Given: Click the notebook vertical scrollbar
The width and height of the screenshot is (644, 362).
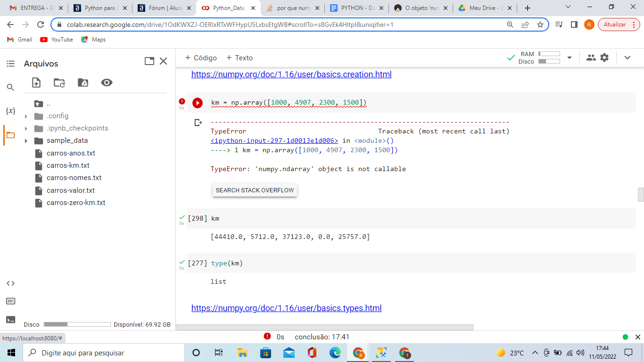Looking at the screenshot, I should [x=641, y=194].
